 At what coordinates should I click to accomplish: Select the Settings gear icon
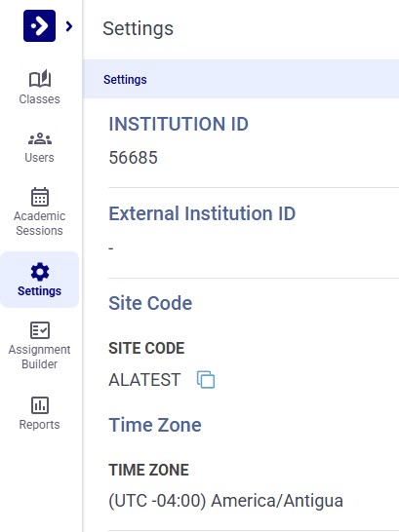point(40,272)
